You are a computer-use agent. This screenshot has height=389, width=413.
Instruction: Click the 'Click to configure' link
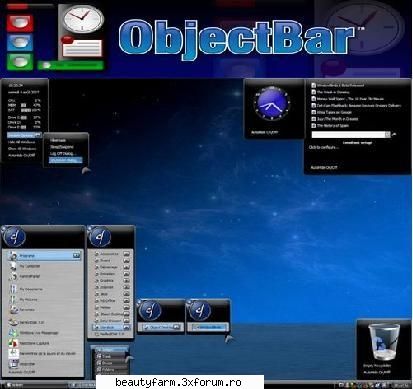(x=324, y=147)
